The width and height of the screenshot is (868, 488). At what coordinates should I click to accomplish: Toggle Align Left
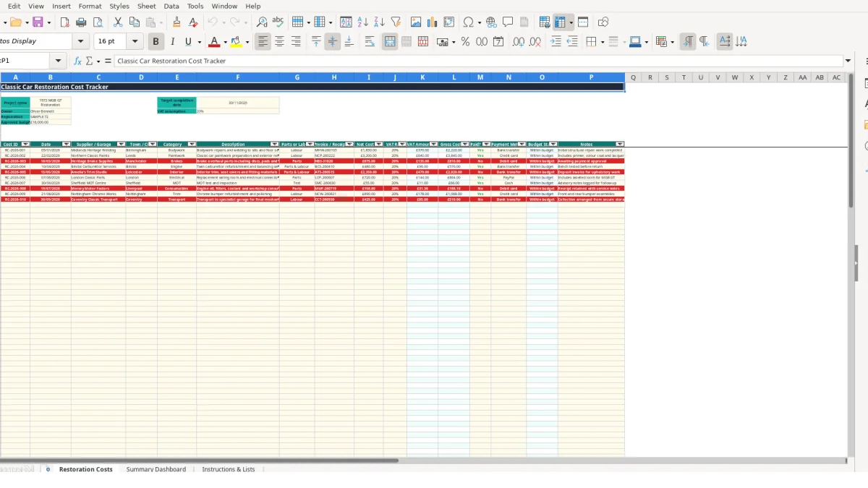263,42
